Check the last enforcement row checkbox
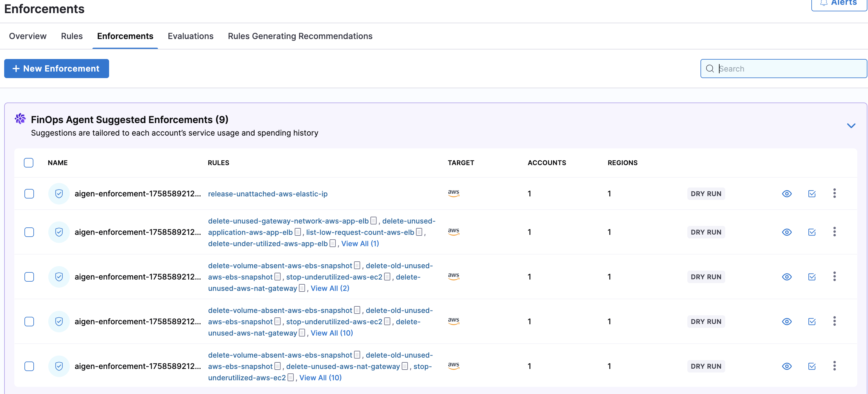This screenshot has width=868, height=394. pyautogui.click(x=29, y=366)
